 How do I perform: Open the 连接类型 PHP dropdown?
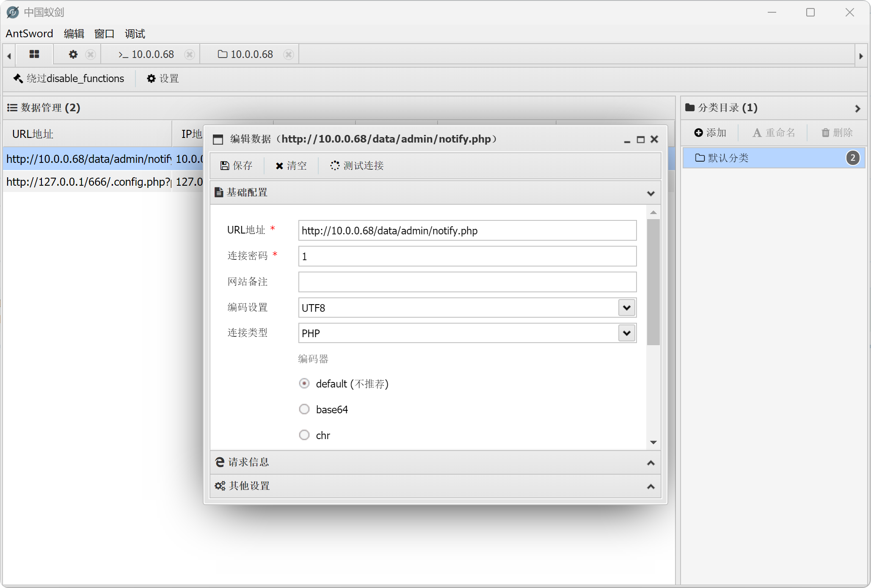(627, 333)
